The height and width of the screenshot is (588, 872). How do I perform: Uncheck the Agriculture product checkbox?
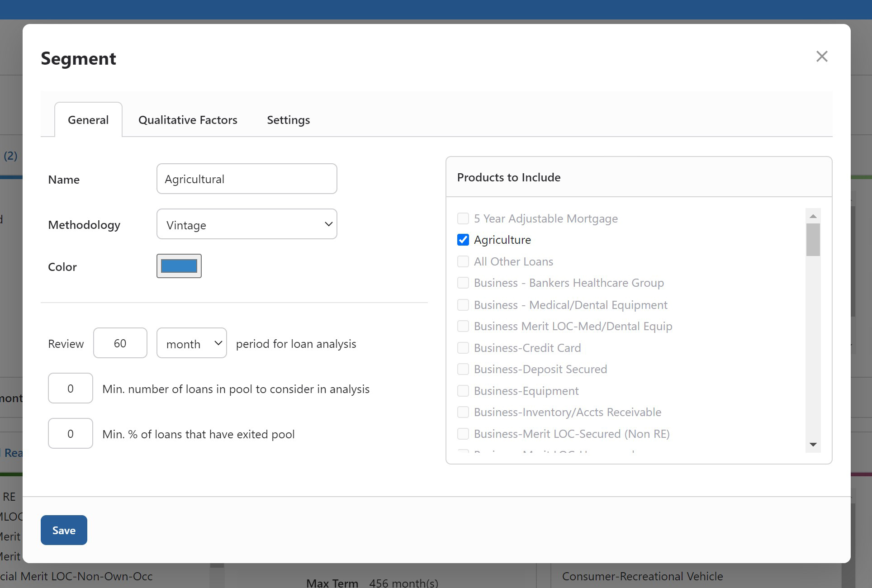click(x=463, y=240)
